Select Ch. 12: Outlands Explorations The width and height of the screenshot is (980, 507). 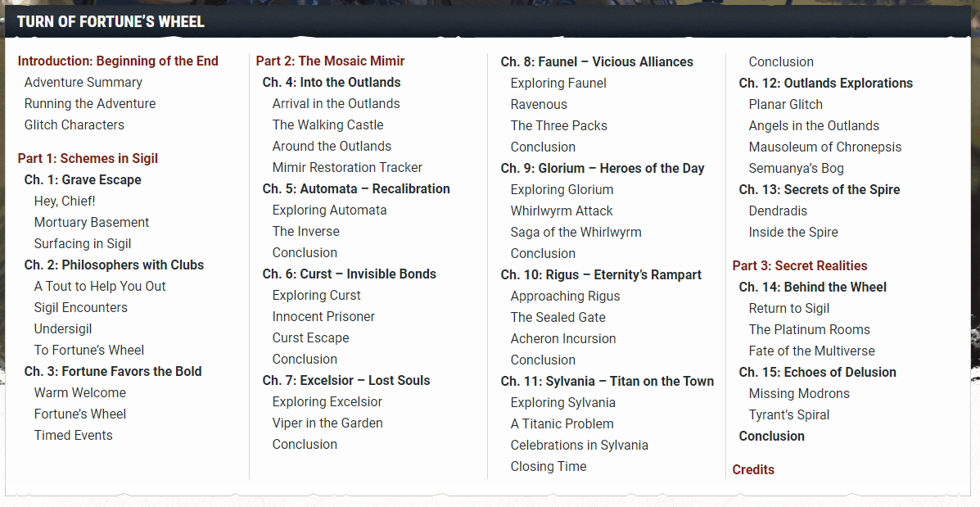point(825,84)
